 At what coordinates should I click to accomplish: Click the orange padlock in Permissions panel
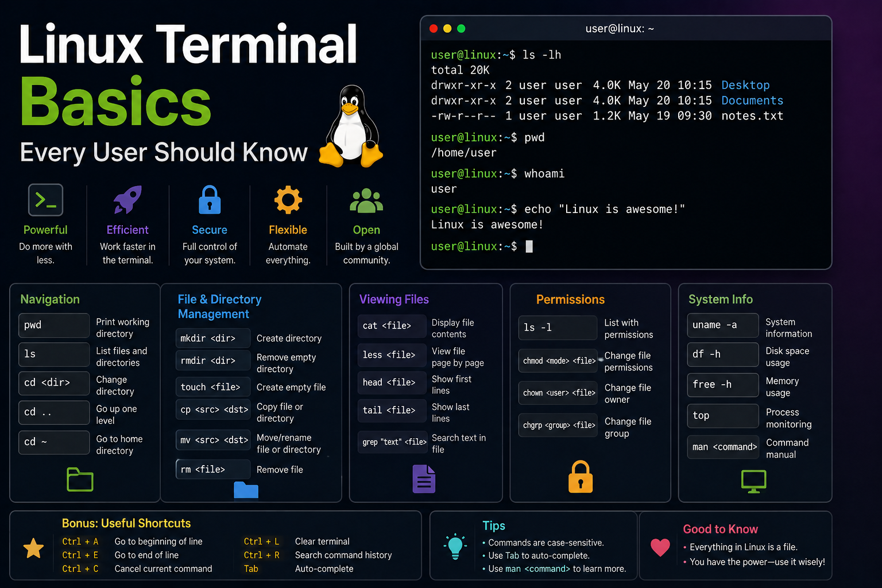click(x=581, y=477)
